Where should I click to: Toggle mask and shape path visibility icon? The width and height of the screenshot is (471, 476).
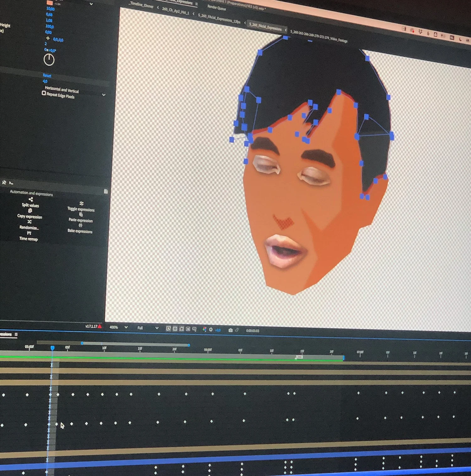point(181,329)
